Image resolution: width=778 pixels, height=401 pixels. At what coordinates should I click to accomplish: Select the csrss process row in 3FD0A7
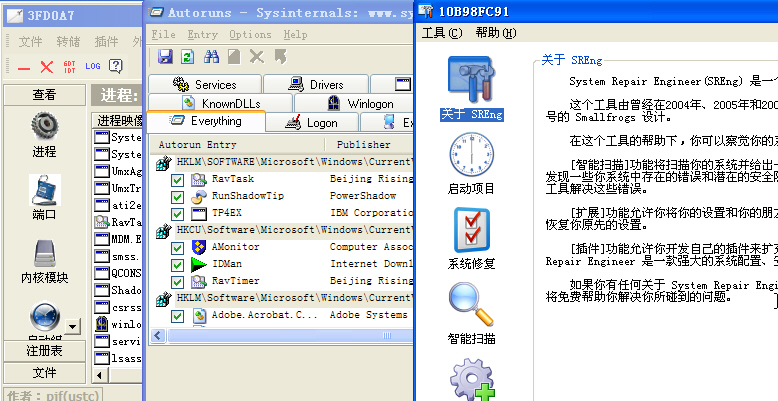(x=118, y=307)
